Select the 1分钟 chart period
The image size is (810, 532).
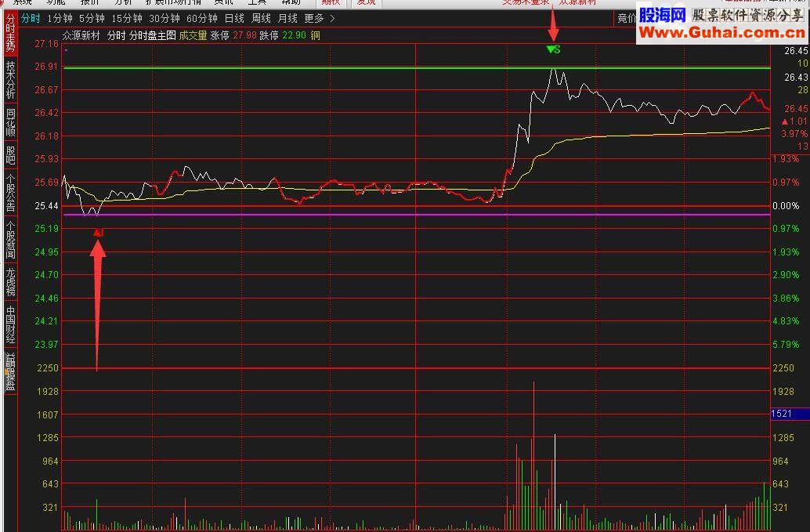point(60,19)
